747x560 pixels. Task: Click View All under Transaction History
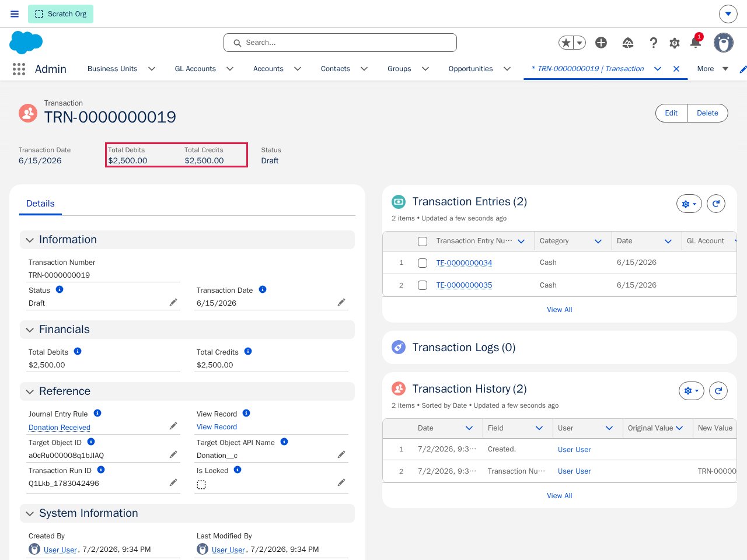[x=559, y=496]
